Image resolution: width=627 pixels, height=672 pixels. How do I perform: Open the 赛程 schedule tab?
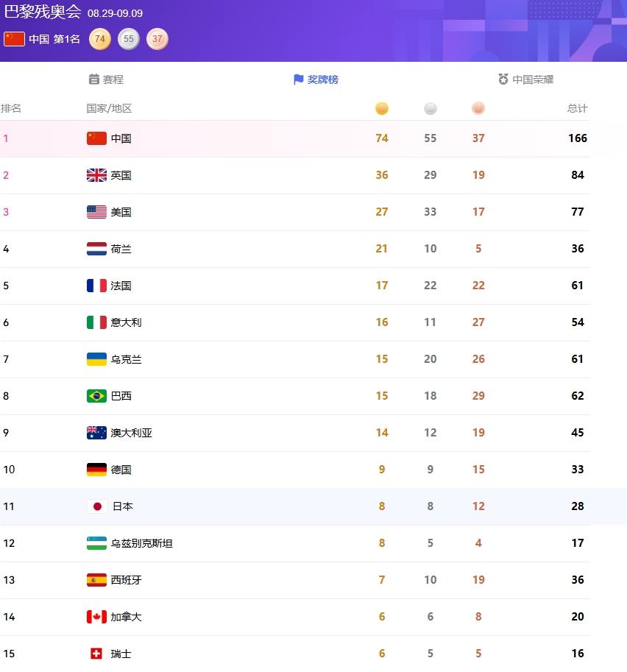click(106, 79)
